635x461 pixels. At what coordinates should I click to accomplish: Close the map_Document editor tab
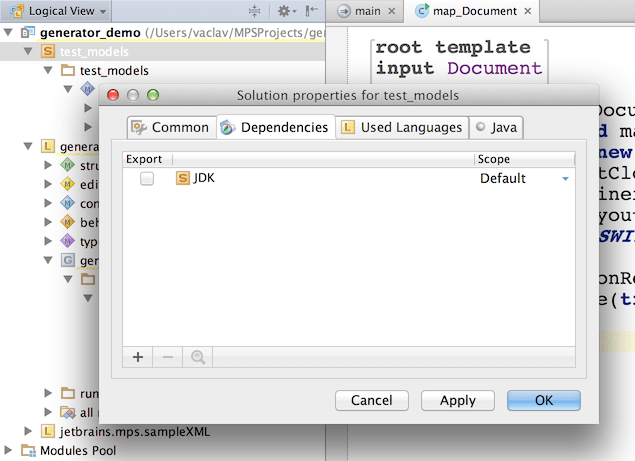click(x=528, y=11)
